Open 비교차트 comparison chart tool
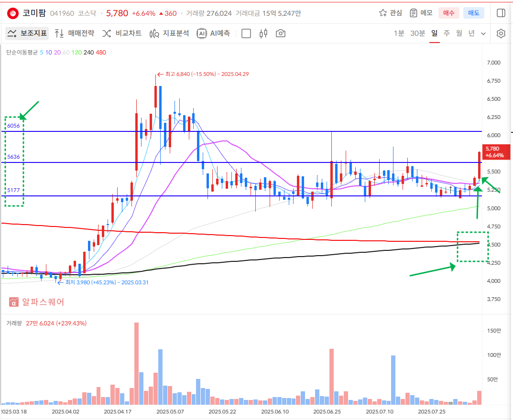 click(x=122, y=33)
